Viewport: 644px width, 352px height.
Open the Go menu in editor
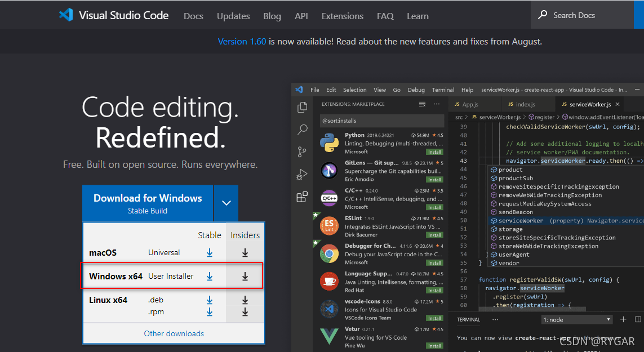(397, 90)
